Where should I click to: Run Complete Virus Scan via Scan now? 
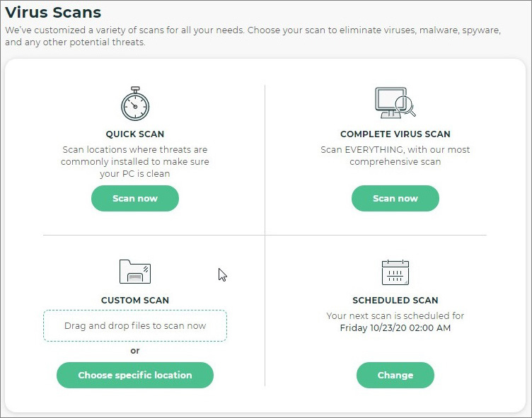395,199
